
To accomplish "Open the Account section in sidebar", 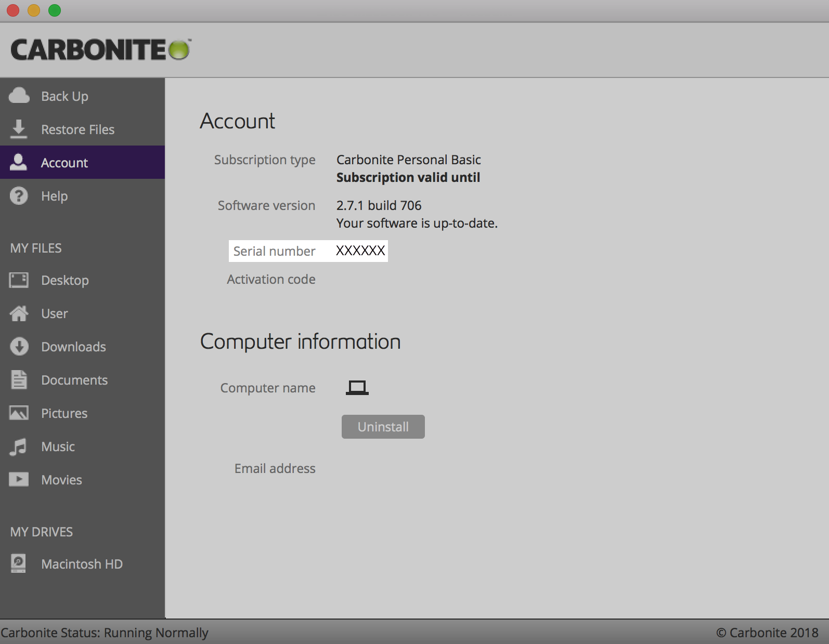I will click(64, 163).
